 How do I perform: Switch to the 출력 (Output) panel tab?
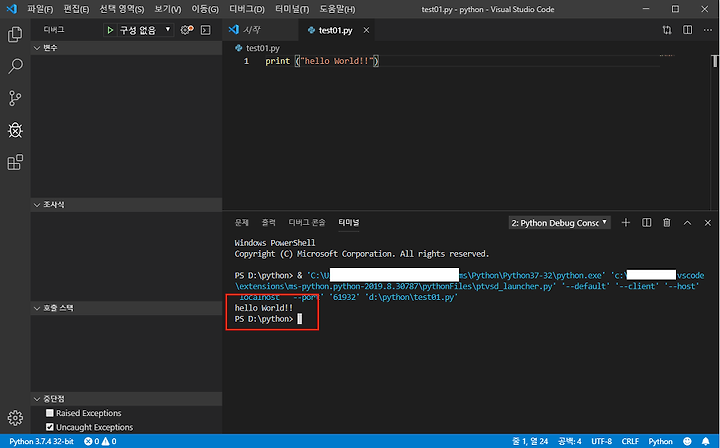(x=269, y=223)
